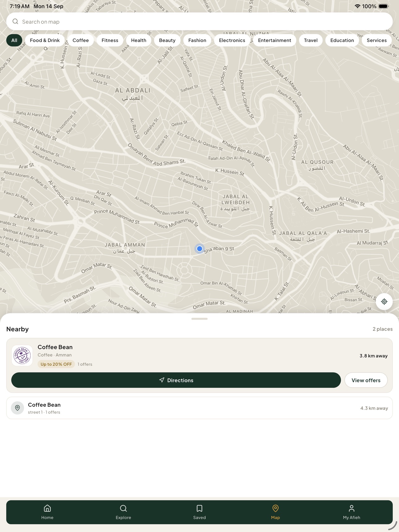
Task: Open the Coffee Bean street 1 row
Action: tap(199, 408)
